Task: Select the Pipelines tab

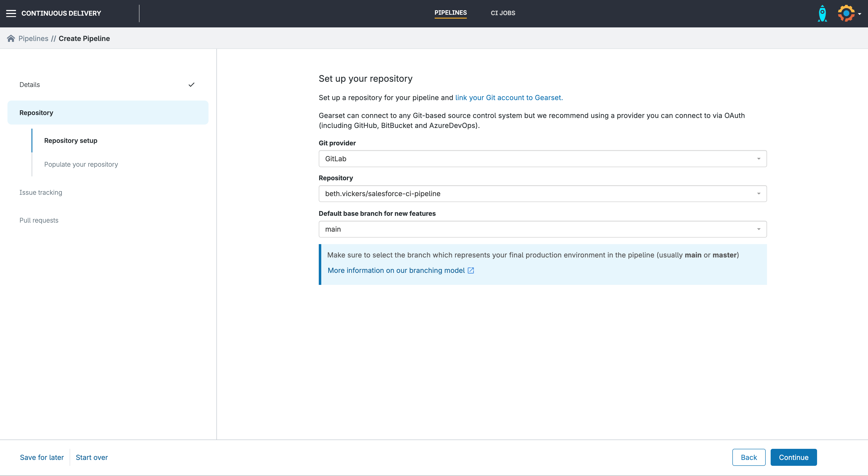Action: point(451,13)
